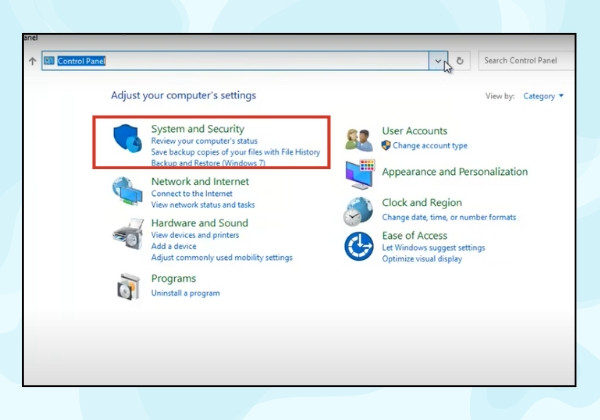This screenshot has height=420, width=600.
Task: Open System and Security heading link
Action: pyautogui.click(x=197, y=129)
